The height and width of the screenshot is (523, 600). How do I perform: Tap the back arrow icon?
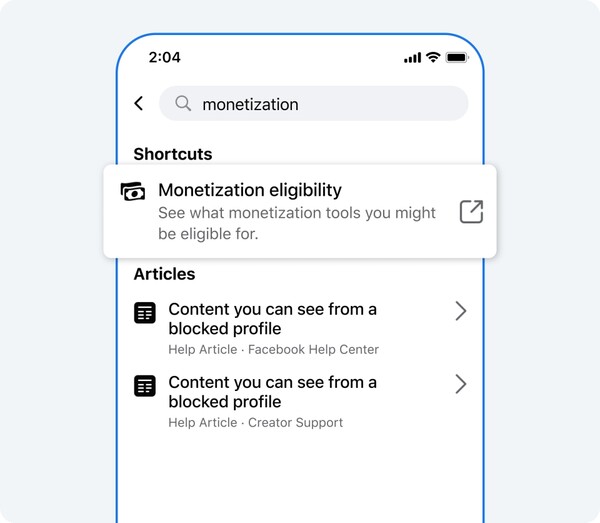tap(139, 104)
